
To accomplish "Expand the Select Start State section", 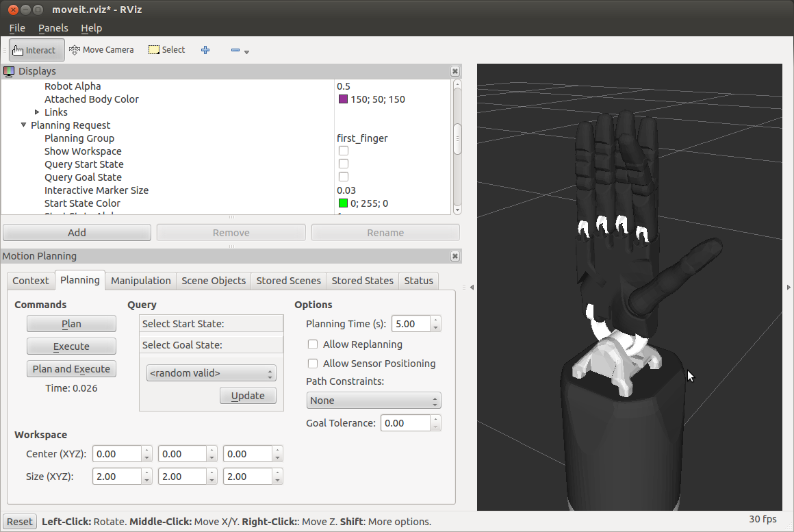I will [211, 324].
